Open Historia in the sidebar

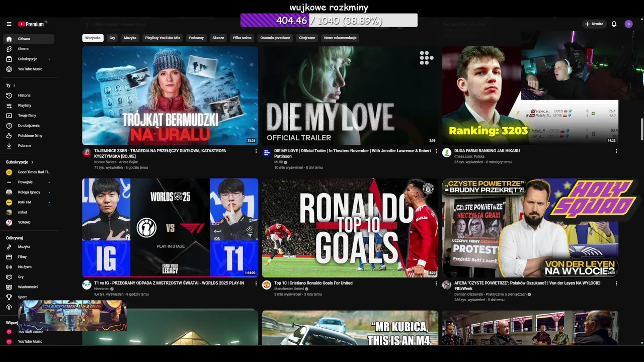[28, 95]
